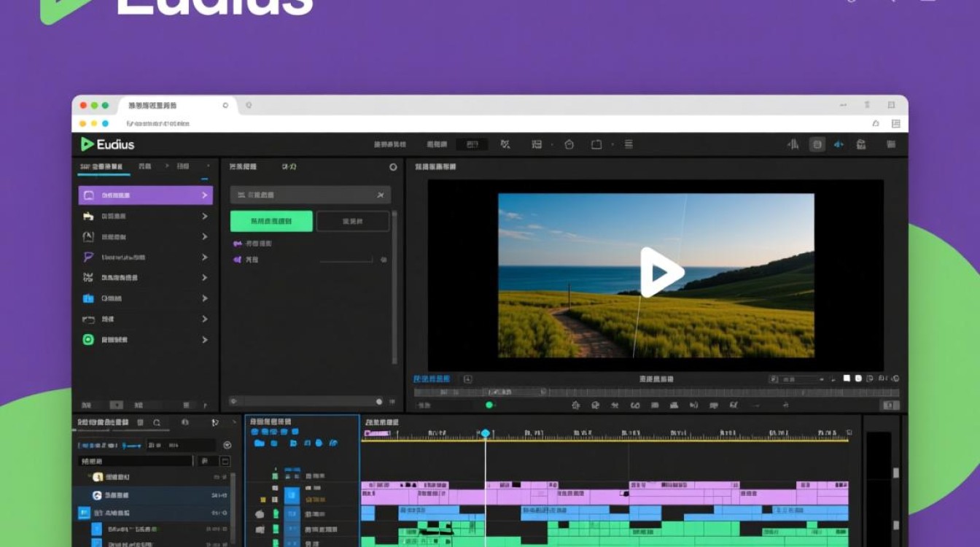Expand chevron on the yellow-and-white icon sidebar row
Viewport: 980px width, 547px height.
[x=204, y=217]
